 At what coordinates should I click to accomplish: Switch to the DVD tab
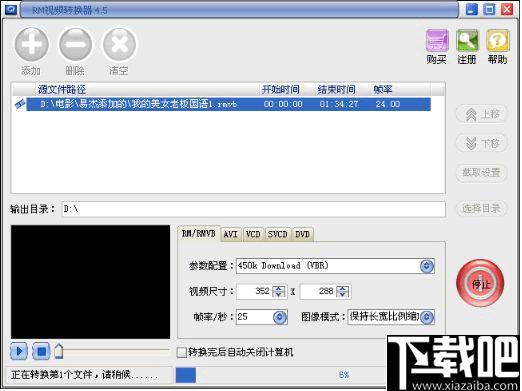coord(302,234)
